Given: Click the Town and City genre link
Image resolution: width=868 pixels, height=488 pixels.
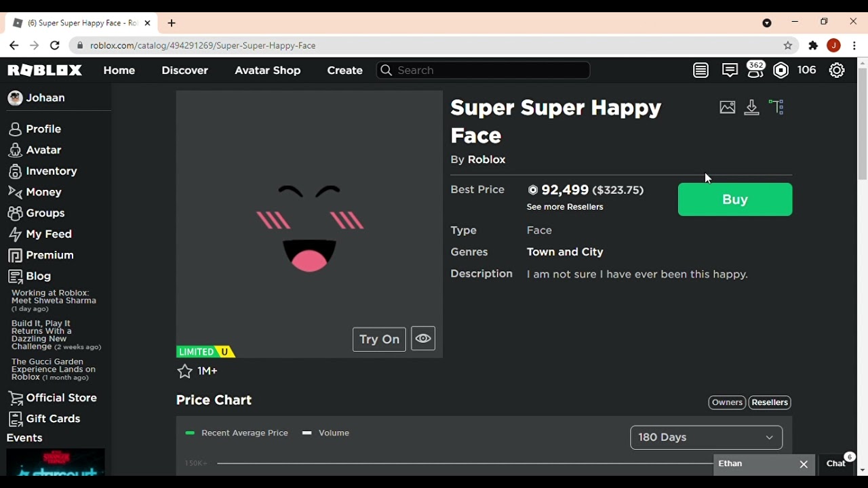Looking at the screenshot, I should point(565,251).
